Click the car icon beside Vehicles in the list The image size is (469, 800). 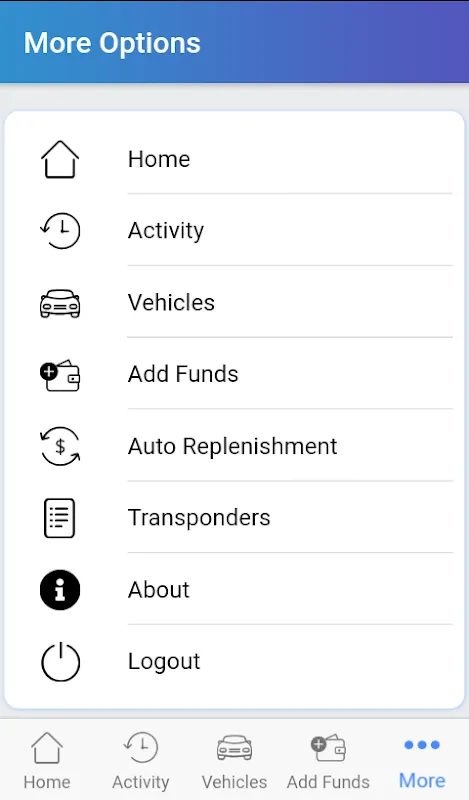pyautogui.click(x=60, y=304)
